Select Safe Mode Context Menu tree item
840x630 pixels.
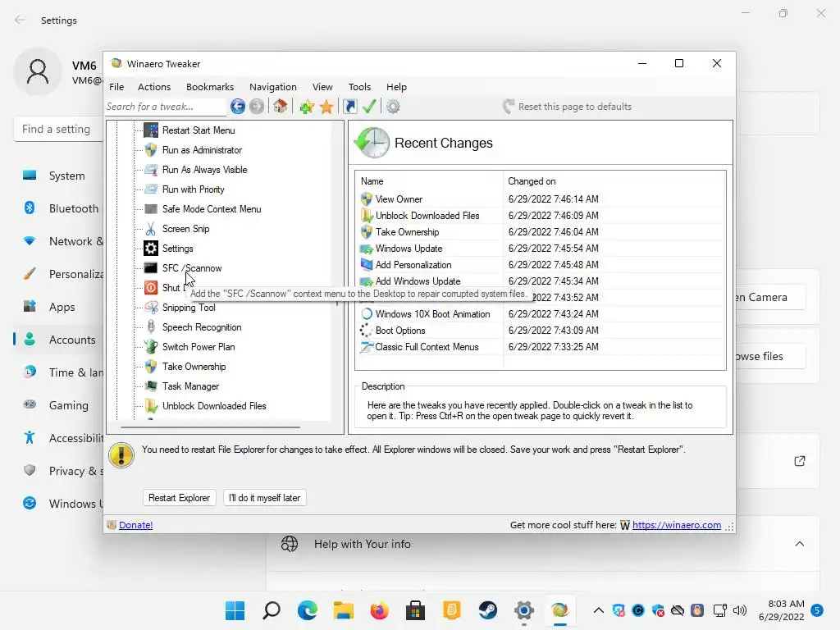[212, 209]
